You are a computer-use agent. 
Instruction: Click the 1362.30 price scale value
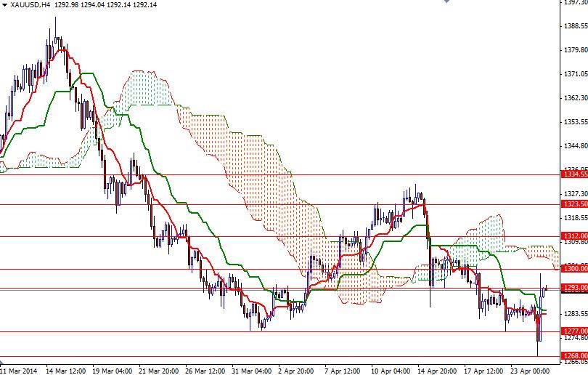tap(576, 98)
